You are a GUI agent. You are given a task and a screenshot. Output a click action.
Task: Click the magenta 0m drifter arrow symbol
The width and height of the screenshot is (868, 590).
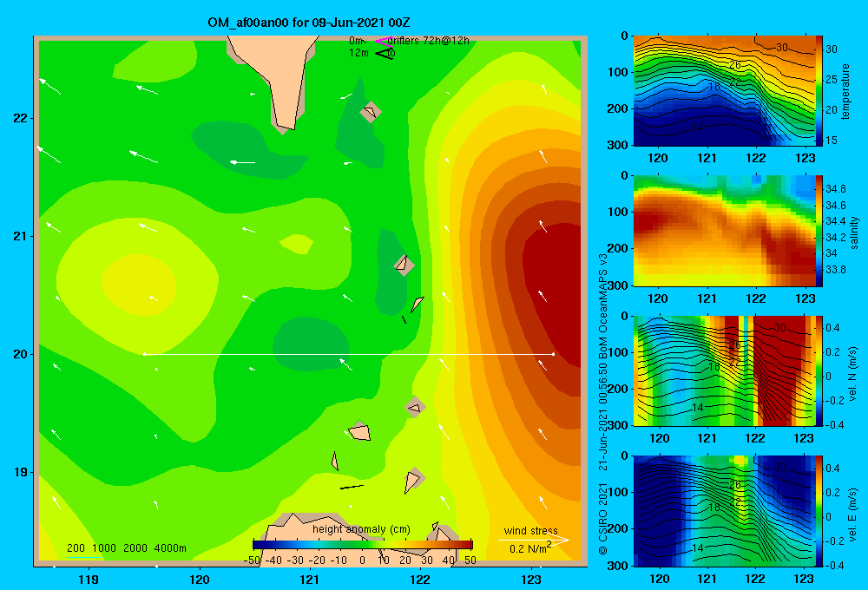click(x=383, y=41)
